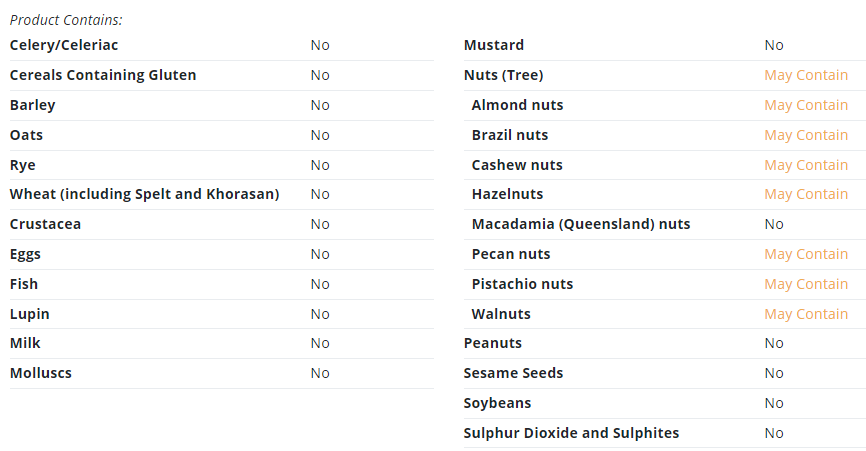Click the Hazelnuts row label
This screenshot has width=866, height=451.
(507, 194)
